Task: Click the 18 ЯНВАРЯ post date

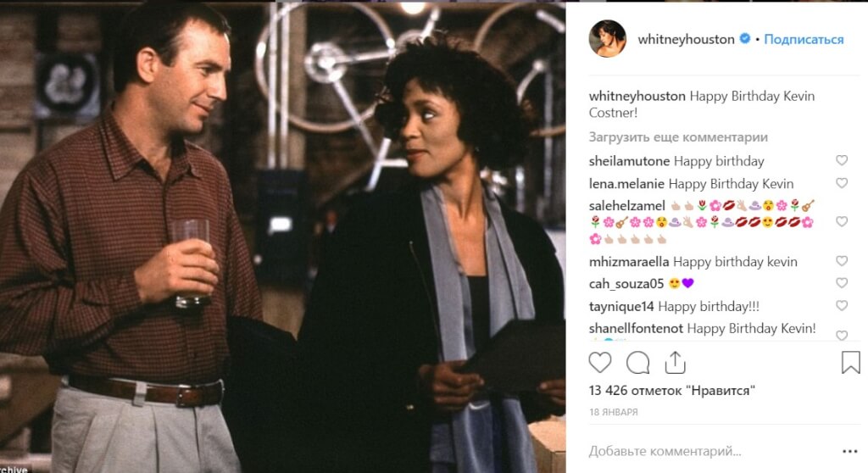Action: (614, 412)
